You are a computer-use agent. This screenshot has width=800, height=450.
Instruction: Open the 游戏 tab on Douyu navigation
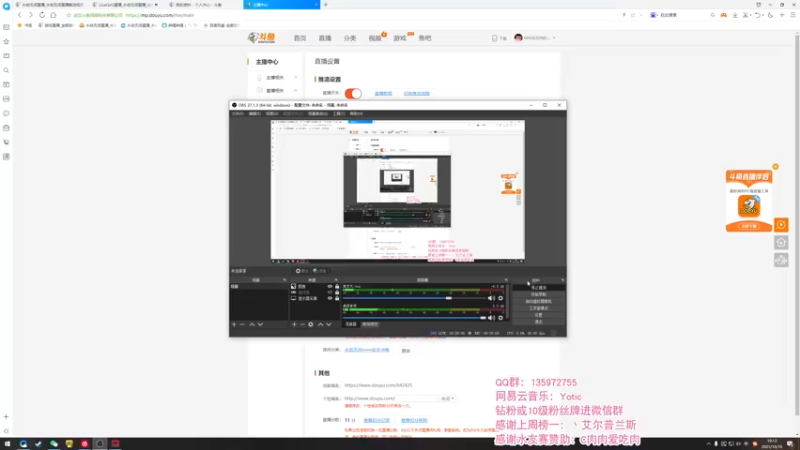400,38
